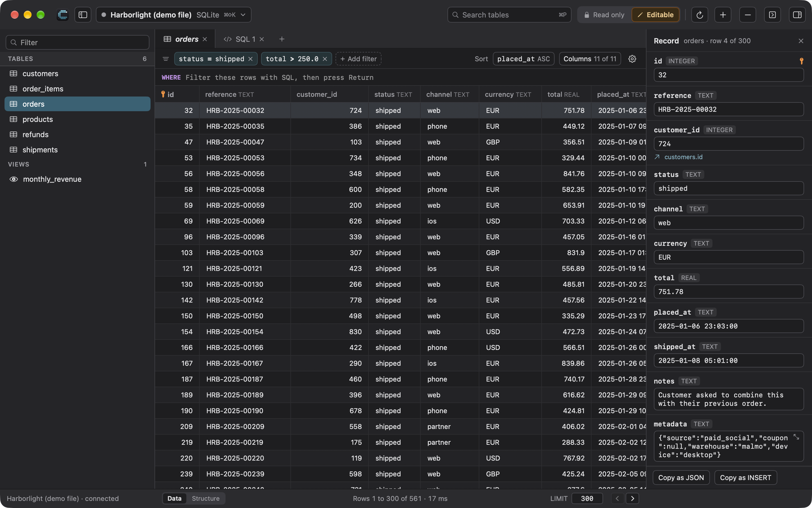Click customer_id 830 cell
The image size is (812, 508).
click(330, 332)
